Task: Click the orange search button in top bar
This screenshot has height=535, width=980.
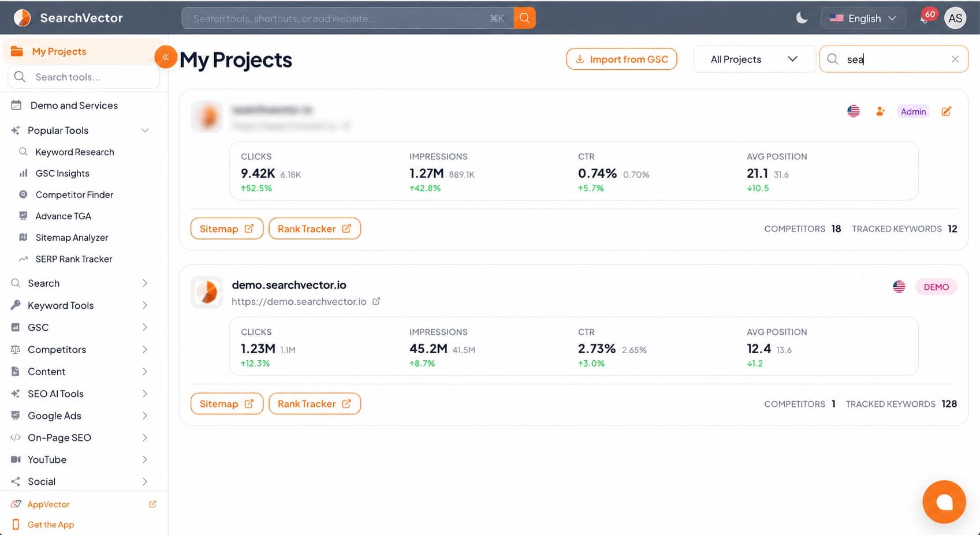Action: point(524,18)
